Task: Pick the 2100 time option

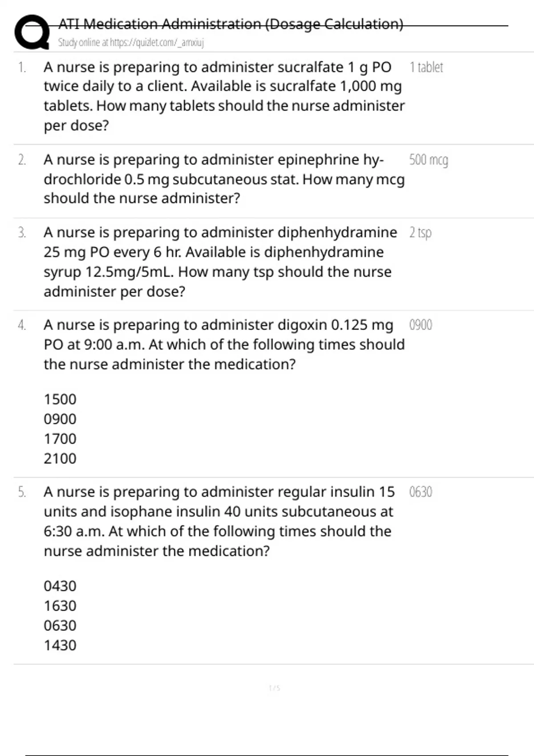Action: pyautogui.click(x=60, y=458)
